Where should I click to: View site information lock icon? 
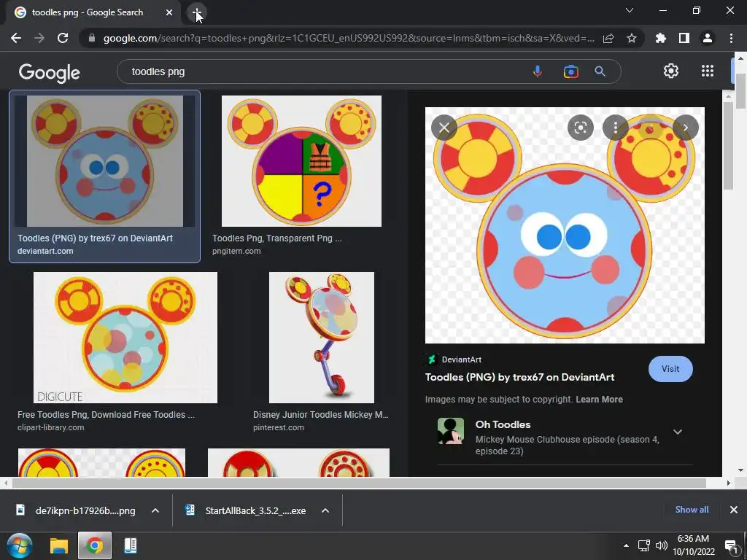point(92,38)
